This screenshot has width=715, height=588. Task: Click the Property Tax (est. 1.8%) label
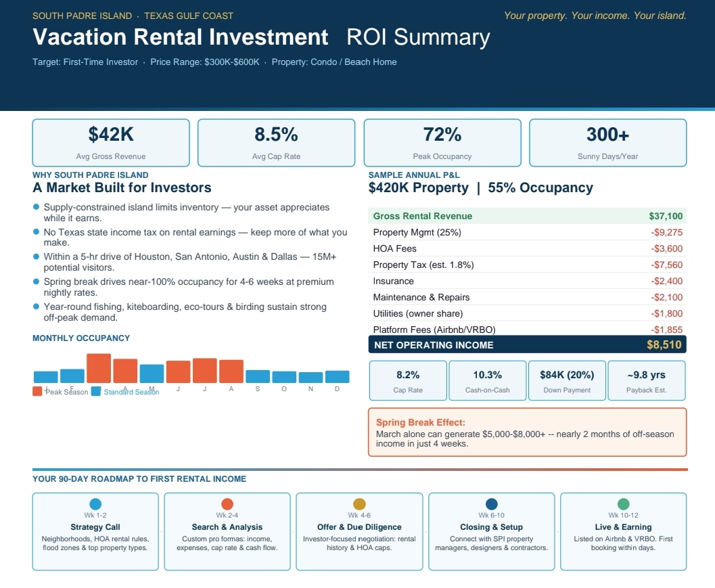click(423, 265)
